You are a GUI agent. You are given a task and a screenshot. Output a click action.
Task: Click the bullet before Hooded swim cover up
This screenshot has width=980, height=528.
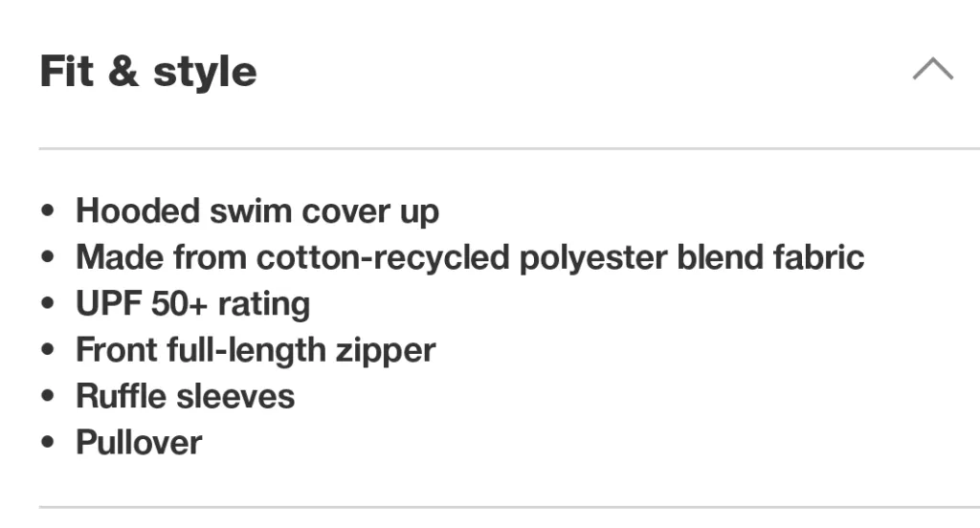[x=48, y=211]
